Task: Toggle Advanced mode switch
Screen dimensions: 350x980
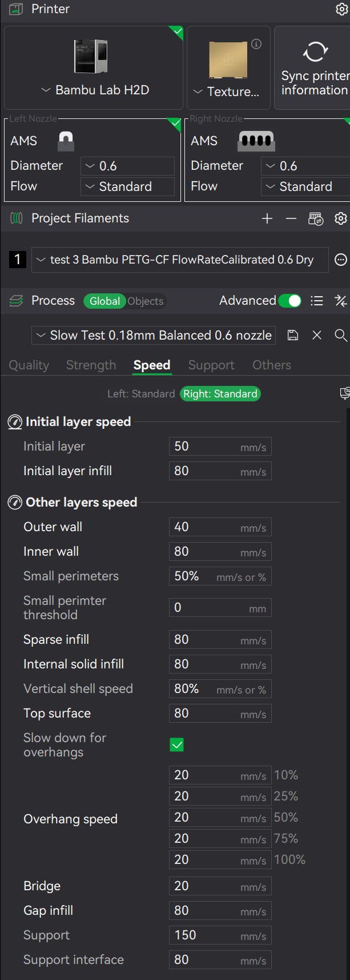Action: [x=290, y=301]
